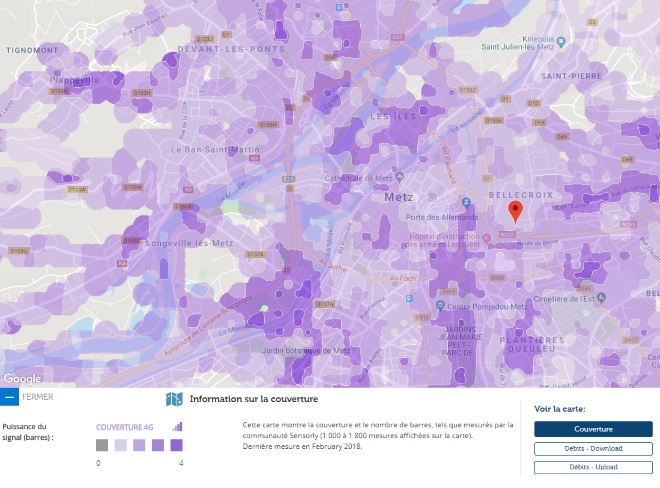Collapse the panel with the blue minus button

tap(9, 397)
